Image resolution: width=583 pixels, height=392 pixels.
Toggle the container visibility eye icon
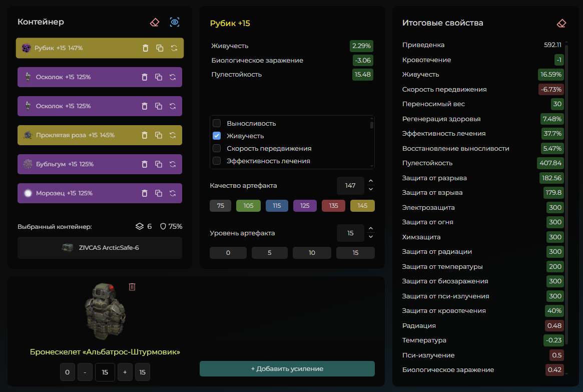[174, 23]
